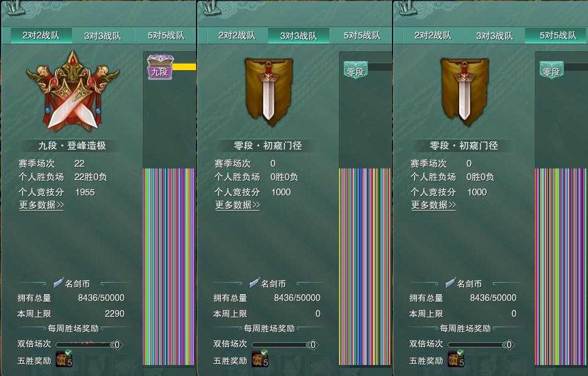Switch to 5对5战队 tab in left panel
The height and width of the screenshot is (376, 588).
coord(165,36)
